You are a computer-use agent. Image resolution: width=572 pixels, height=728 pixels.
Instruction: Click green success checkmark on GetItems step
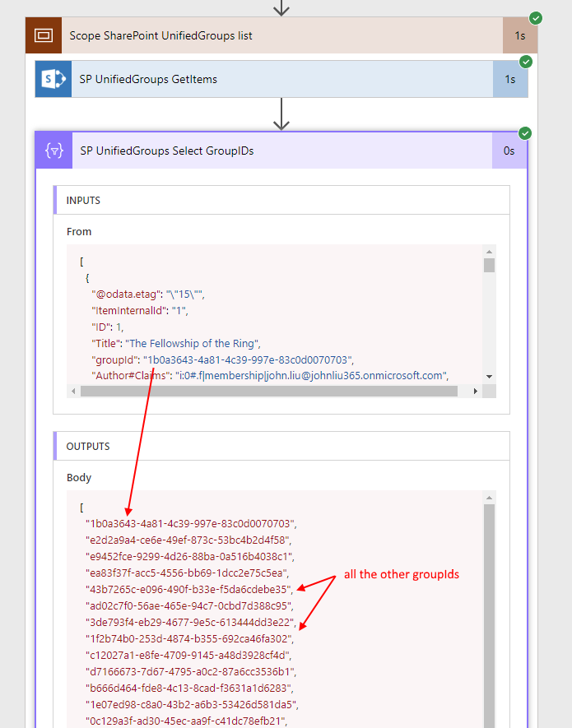pos(526,62)
